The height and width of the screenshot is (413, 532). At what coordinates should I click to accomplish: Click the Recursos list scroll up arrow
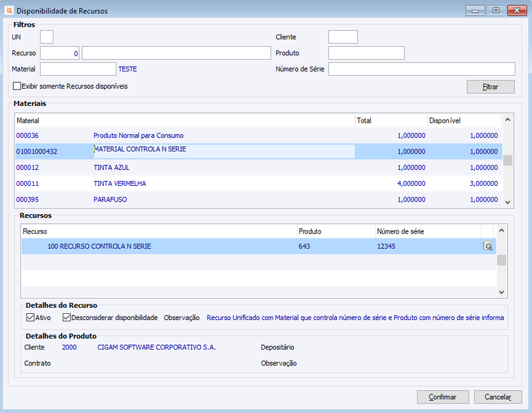[x=502, y=231]
